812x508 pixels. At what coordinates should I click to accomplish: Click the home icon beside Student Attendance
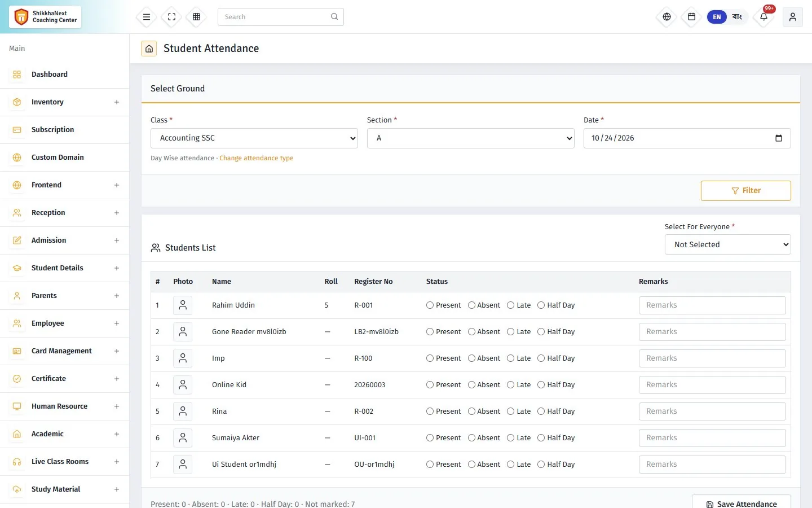click(x=149, y=49)
